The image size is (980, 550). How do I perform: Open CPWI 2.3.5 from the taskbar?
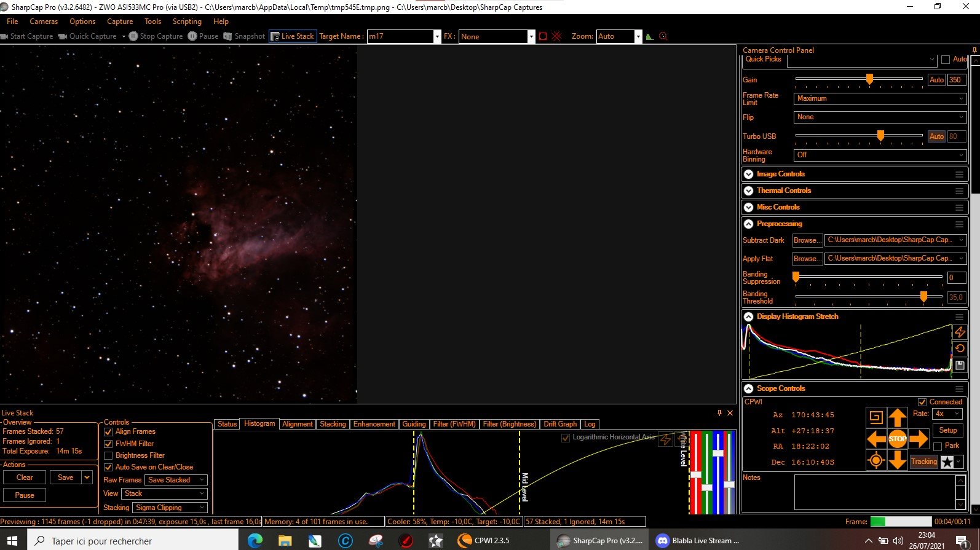[x=484, y=541]
